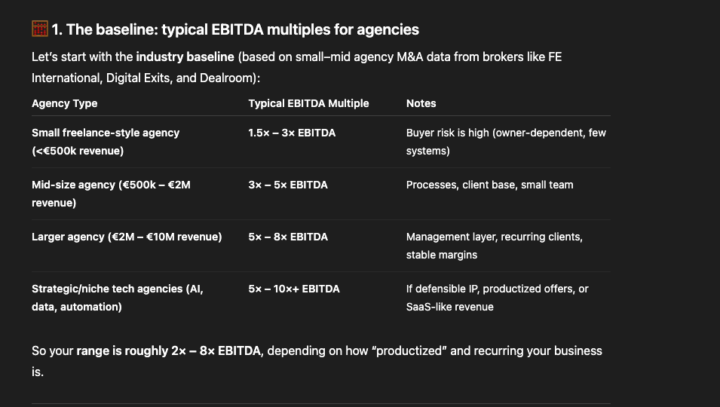Select the "Larger agency" row label
720x407 pixels.
[127, 237]
